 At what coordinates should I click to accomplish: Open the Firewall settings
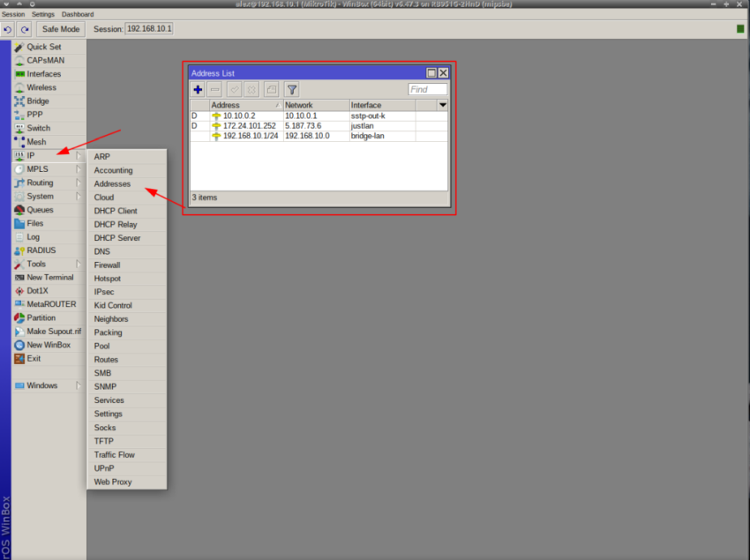[107, 265]
